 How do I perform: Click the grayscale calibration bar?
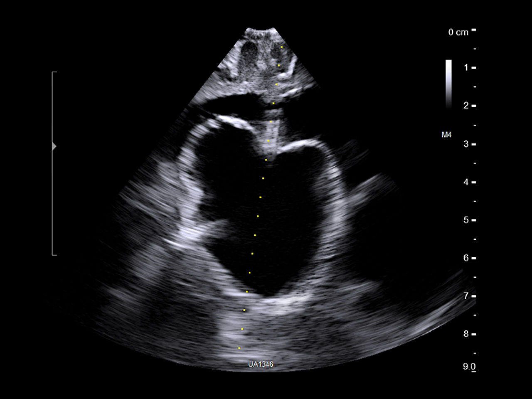point(448,83)
